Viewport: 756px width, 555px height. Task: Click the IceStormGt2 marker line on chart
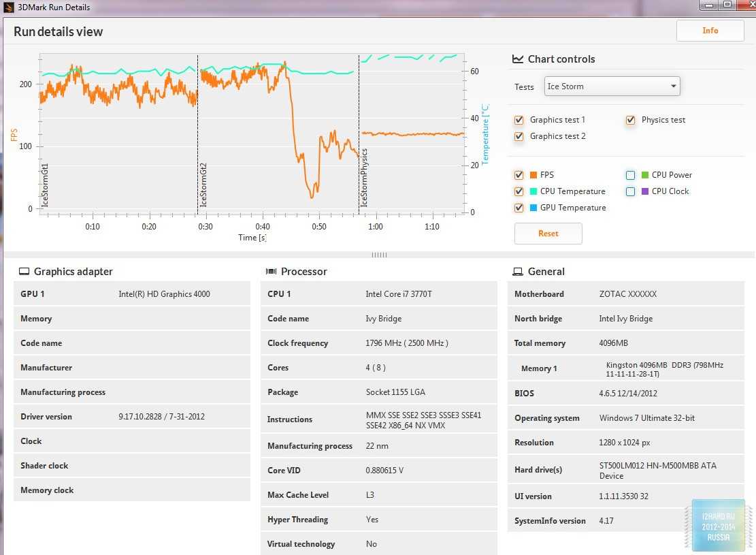click(x=198, y=136)
